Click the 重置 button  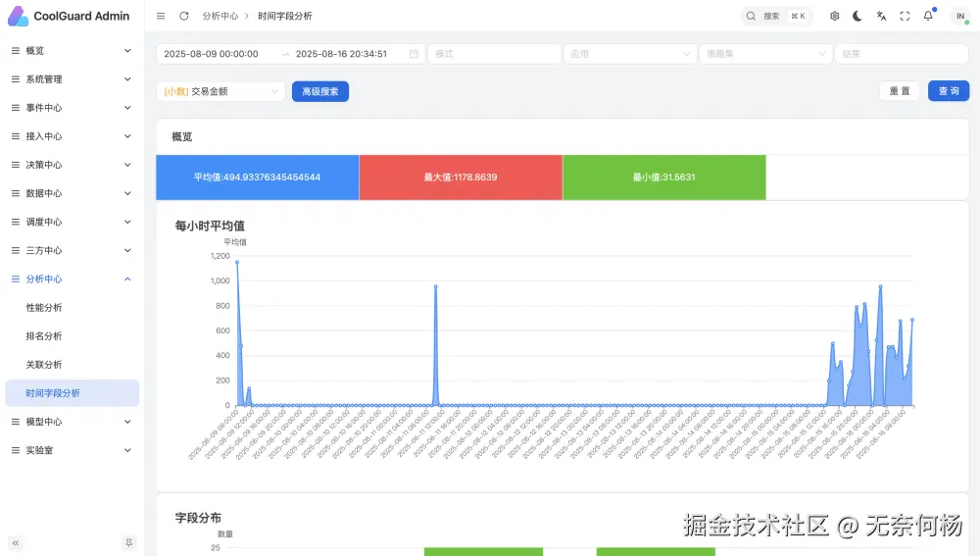900,90
